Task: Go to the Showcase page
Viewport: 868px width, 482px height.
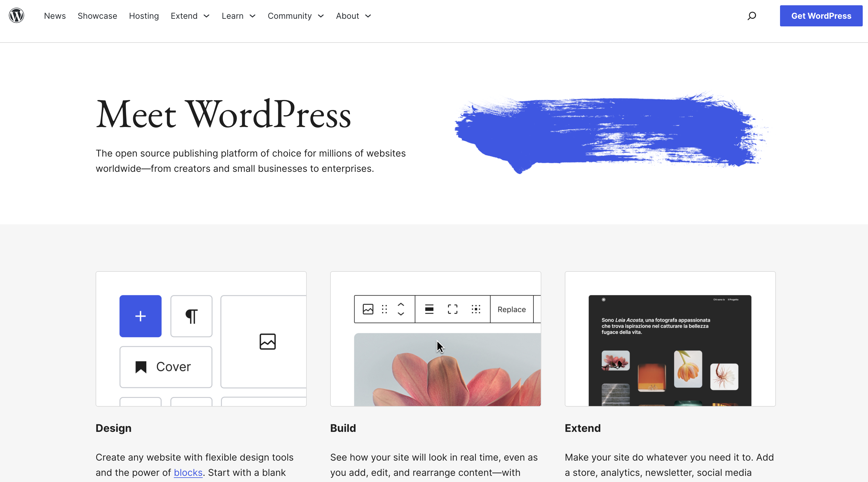Action: (x=97, y=16)
